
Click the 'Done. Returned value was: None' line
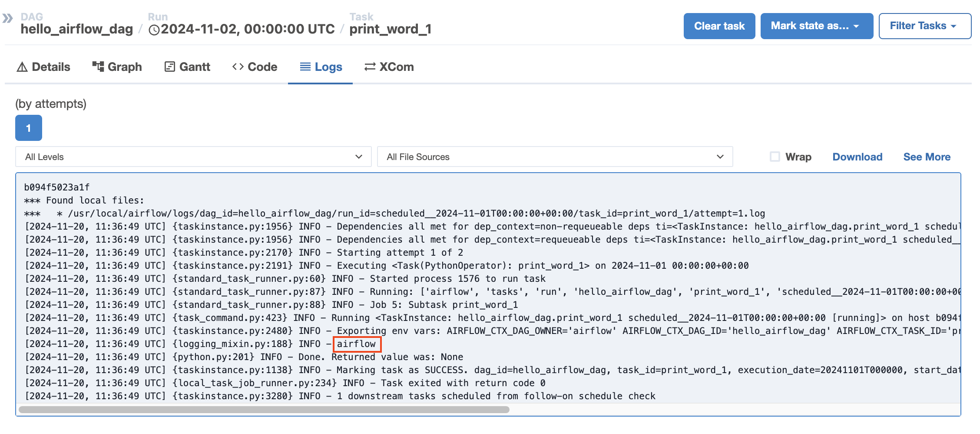244,357
